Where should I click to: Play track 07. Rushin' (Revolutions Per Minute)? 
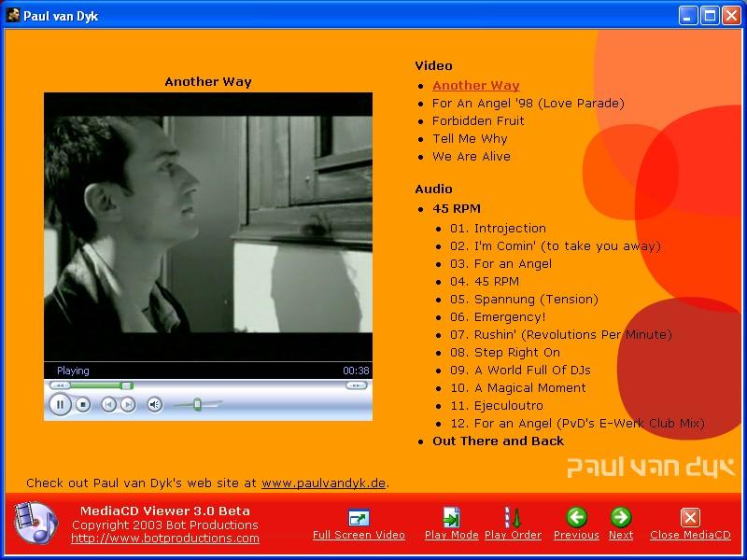561,335
